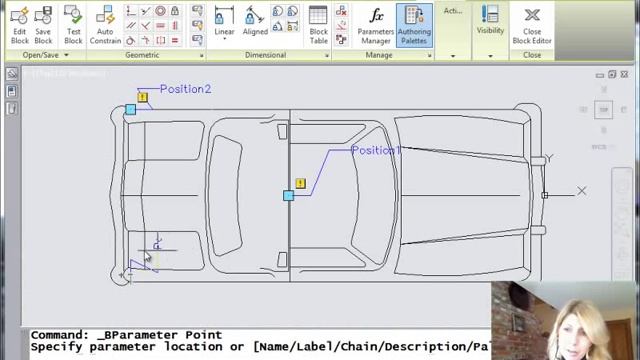
Task: Apply the Vertical constraint
Action: [x=175, y=26]
